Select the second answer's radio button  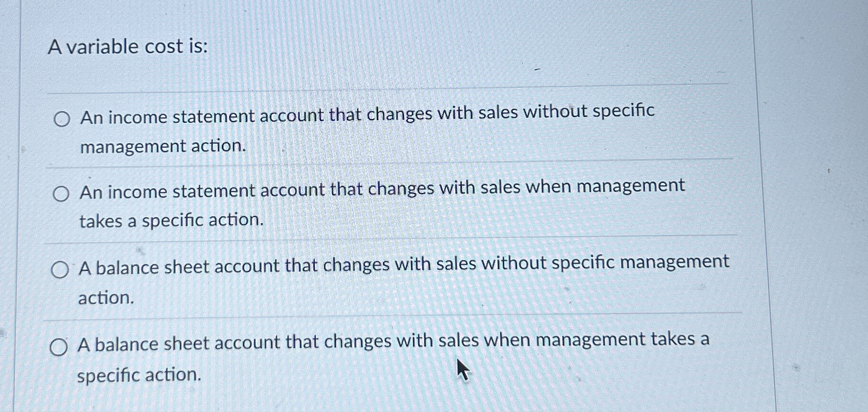tap(61, 193)
